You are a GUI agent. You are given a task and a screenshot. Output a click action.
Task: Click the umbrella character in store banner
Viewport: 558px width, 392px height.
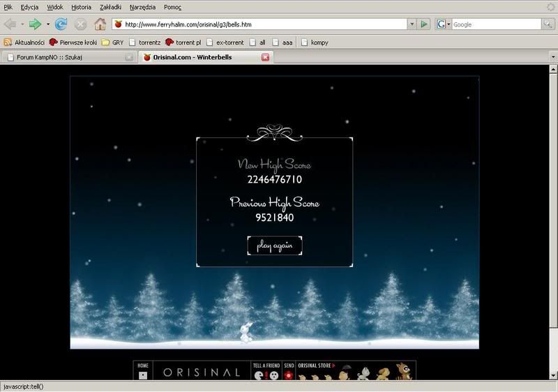tap(344, 372)
